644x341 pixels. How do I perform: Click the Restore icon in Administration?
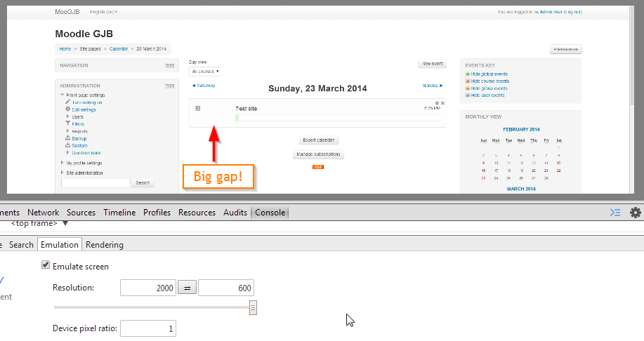(x=67, y=145)
